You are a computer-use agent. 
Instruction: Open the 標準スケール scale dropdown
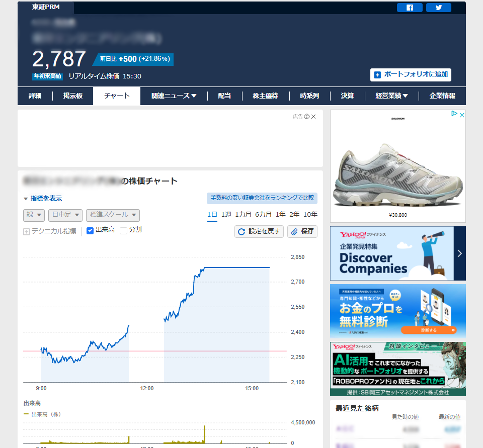pyautogui.click(x=113, y=215)
